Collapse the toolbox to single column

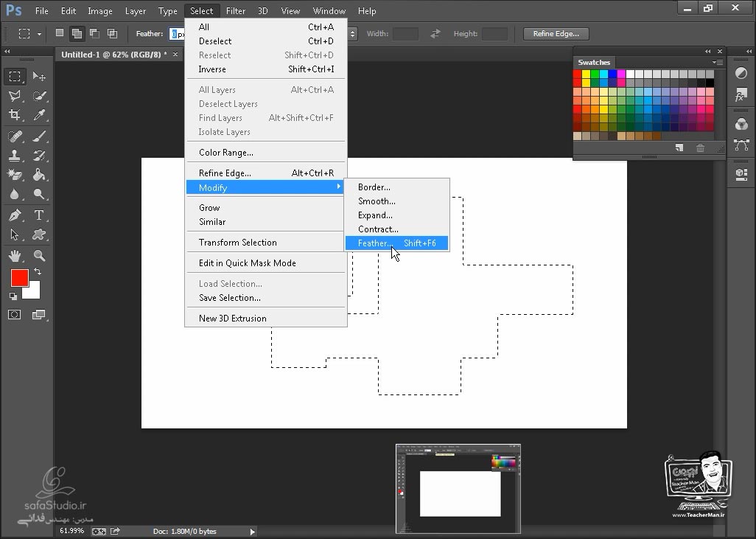[7, 51]
